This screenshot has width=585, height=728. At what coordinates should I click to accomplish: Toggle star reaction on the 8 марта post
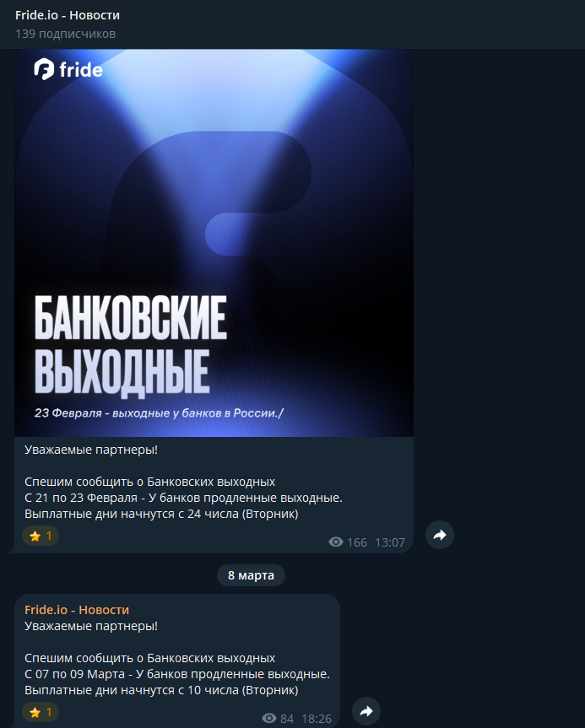pos(41,712)
